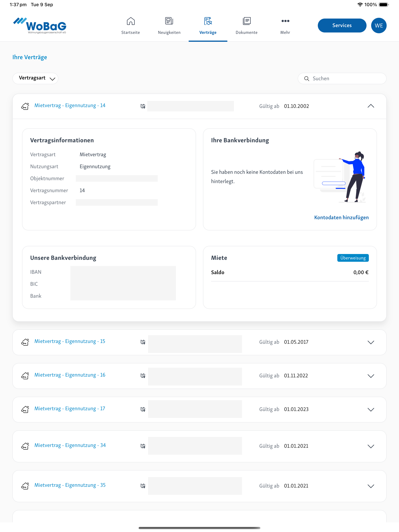
Task: Click house-key icon of contract 14
Action: (25, 106)
